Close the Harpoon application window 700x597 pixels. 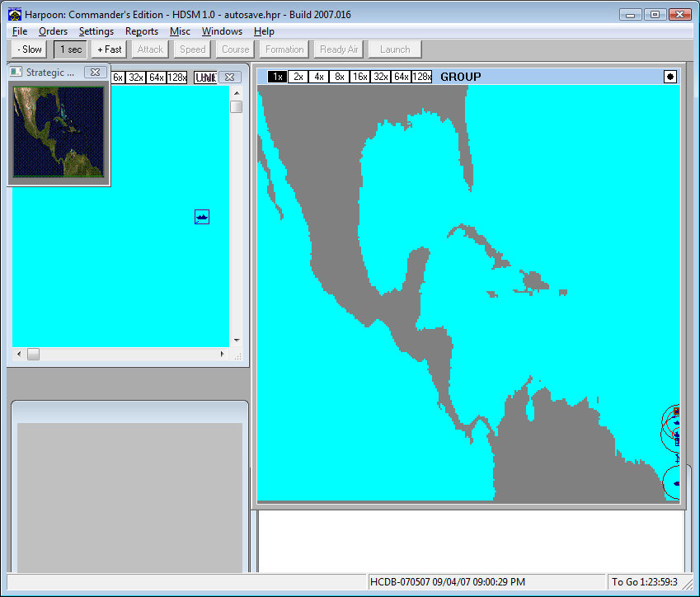point(680,15)
